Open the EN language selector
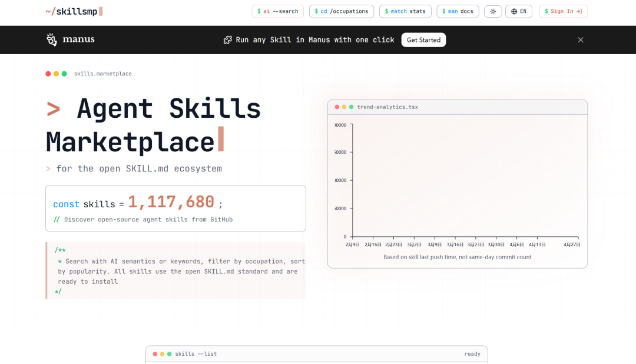 click(x=519, y=11)
